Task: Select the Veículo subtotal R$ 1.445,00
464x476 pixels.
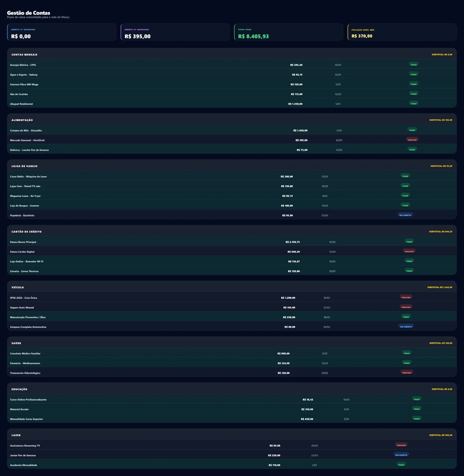Action: click(439, 287)
